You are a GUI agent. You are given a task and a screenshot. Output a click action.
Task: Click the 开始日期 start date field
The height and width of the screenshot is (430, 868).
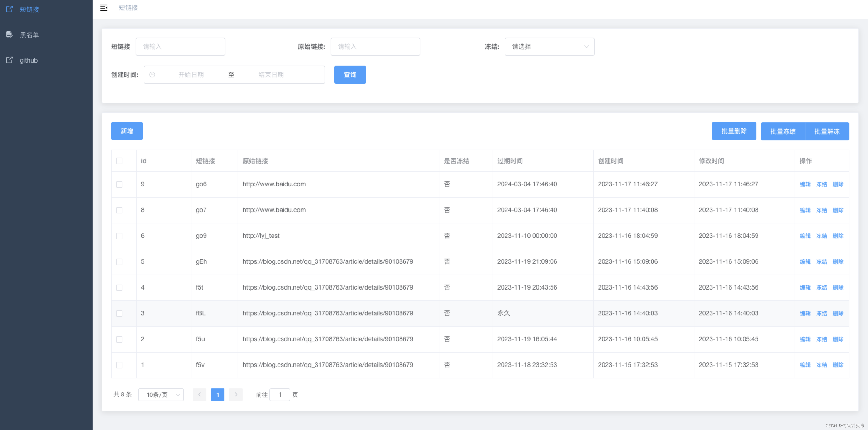point(191,75)
